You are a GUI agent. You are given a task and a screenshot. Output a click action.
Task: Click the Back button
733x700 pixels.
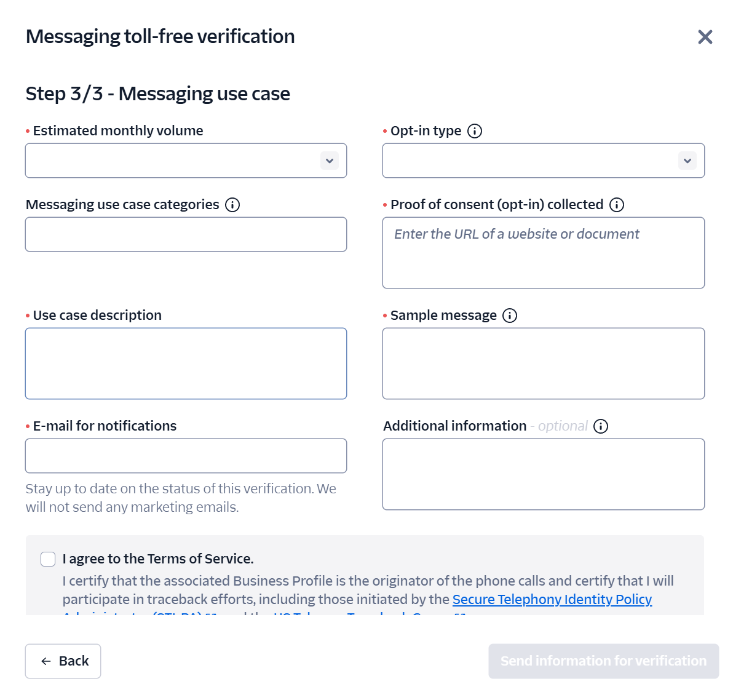[63, 661]
